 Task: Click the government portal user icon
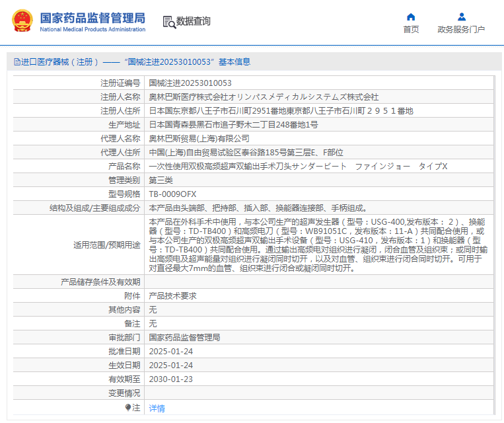(462, 17)
